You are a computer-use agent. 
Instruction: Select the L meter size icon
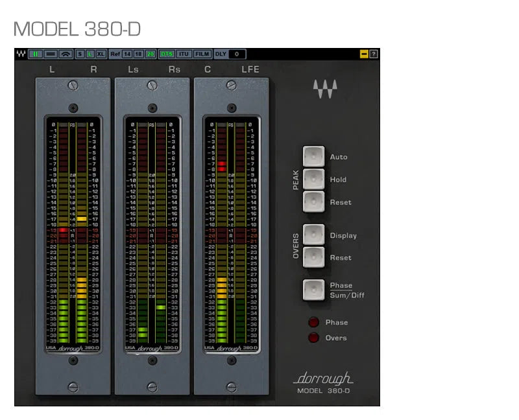click(x=90, y=54)
